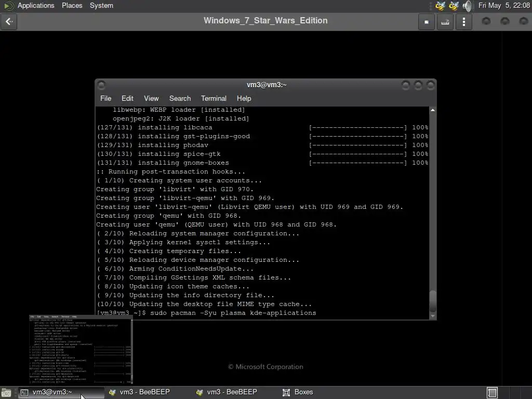Click the terminal scrollbar up arrow
Screen dimensions: 532x399
433,110
